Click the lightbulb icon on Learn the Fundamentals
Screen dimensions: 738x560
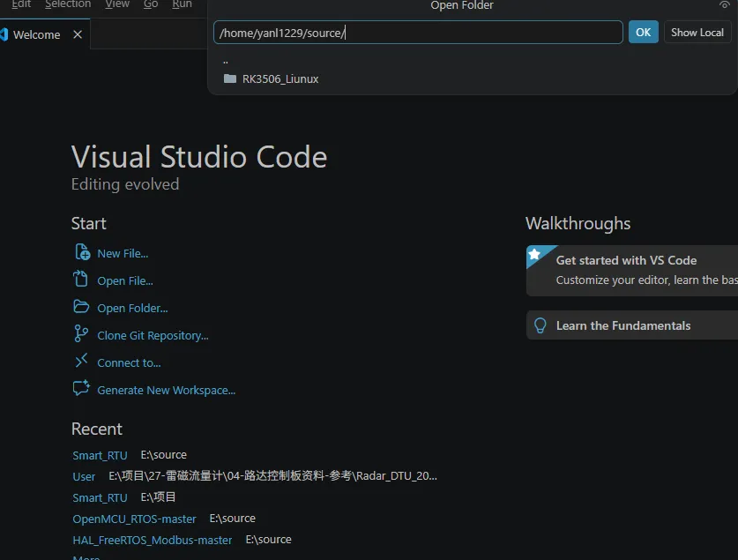pos(540,325)
